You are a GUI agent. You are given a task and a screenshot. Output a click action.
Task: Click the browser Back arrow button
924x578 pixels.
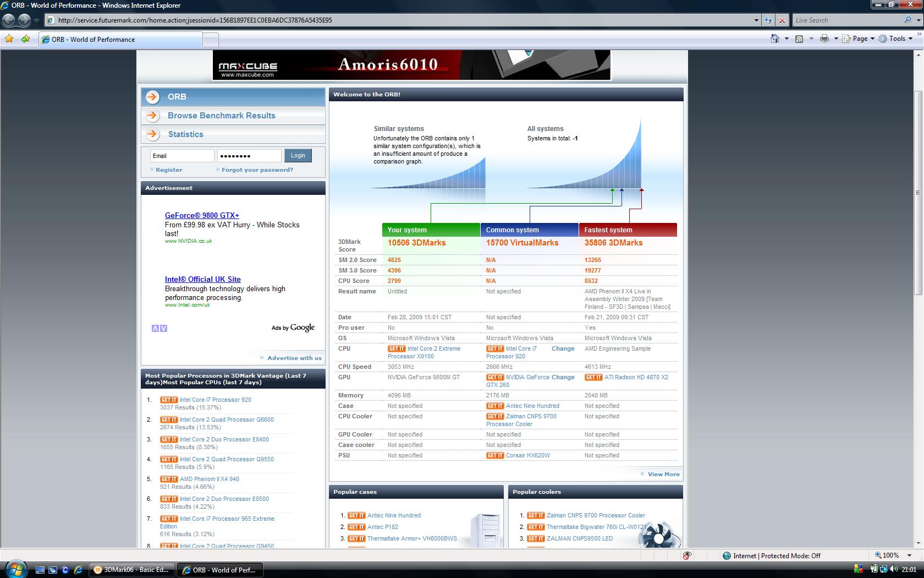9,20
